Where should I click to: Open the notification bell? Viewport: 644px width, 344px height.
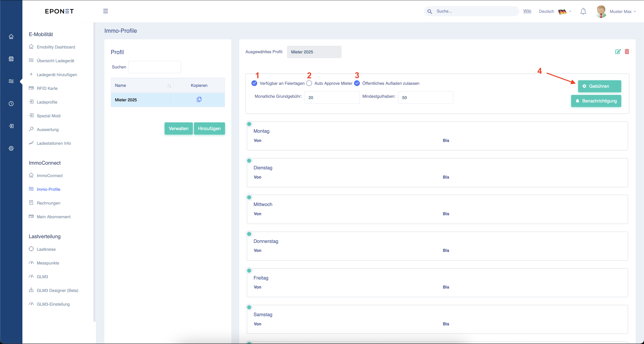coord(583,11)
